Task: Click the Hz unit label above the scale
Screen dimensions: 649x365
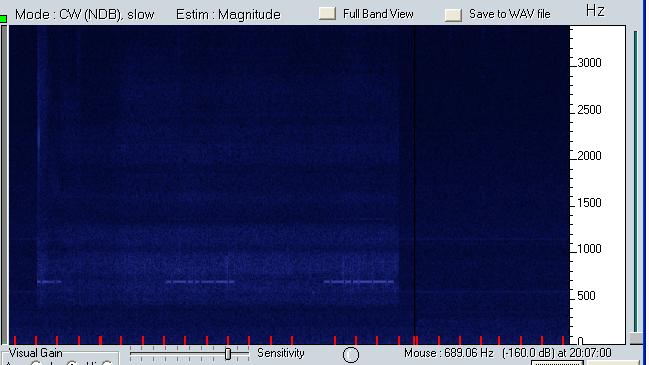Action: pos(595,10)
